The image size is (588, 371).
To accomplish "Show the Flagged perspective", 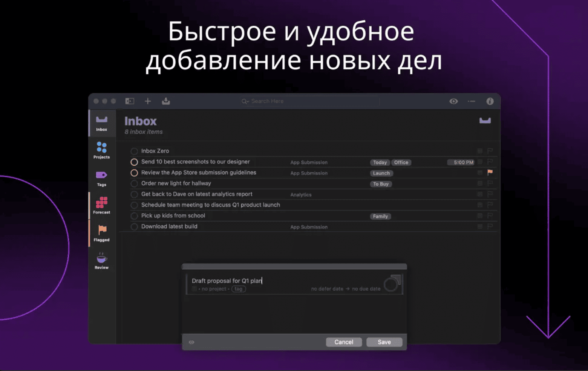I will [101, 233].
